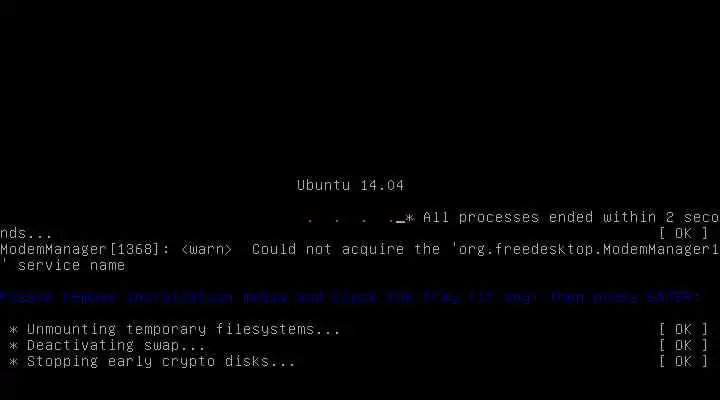The width and height of the screenshot is (720, 400).
Task: Click the <warn> tag in the log
Action: (x=207, y=249)
